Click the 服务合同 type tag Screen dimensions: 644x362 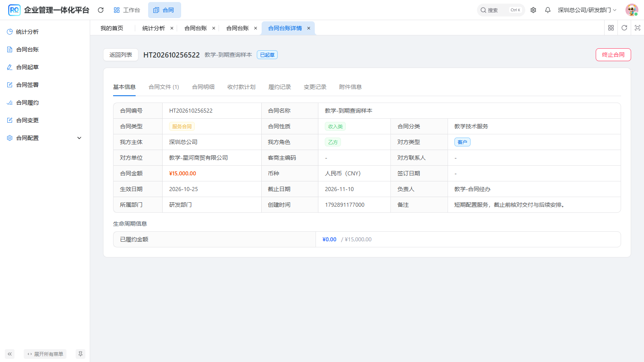182,126
